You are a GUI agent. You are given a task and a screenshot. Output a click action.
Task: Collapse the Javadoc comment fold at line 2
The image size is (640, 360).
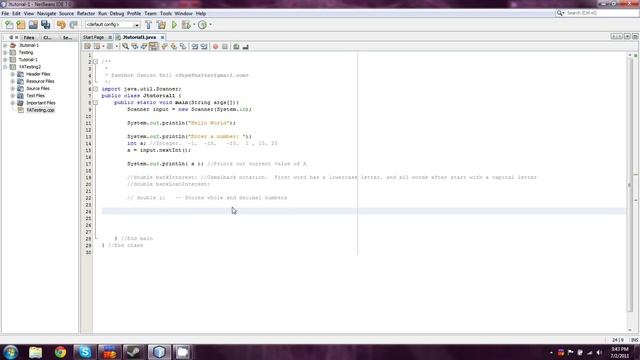[x=96, y=62]
